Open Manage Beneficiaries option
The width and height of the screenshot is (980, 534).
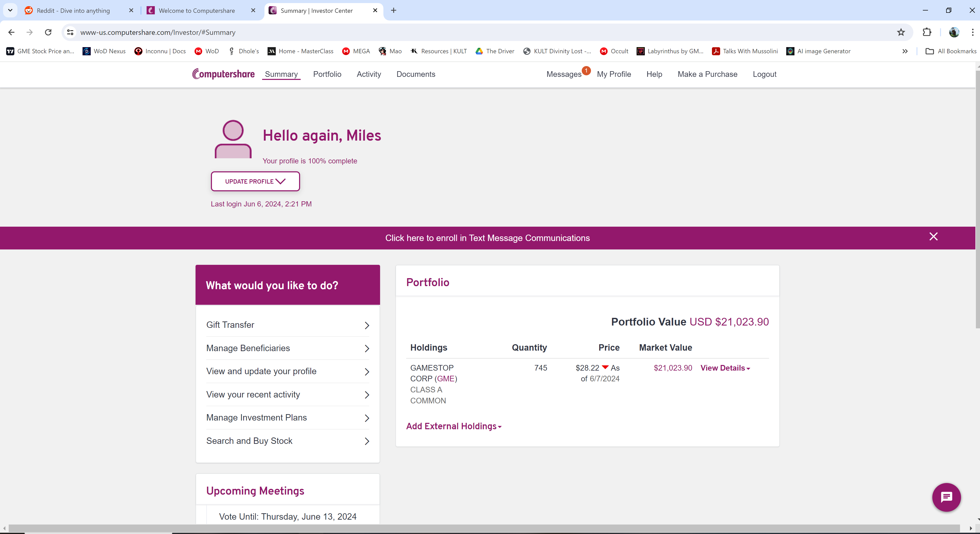[x=288, y=348]
